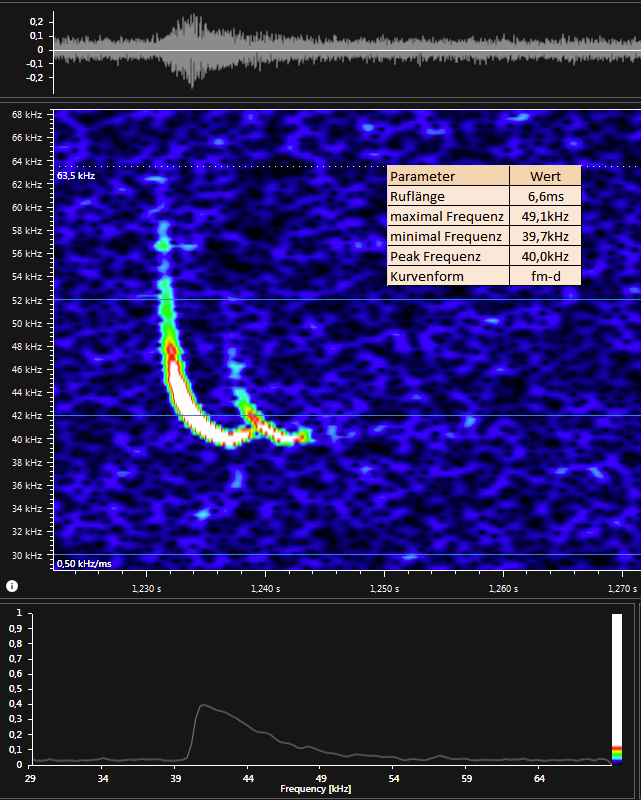Click the waveform burst in the oscillogram

[192, 50]
